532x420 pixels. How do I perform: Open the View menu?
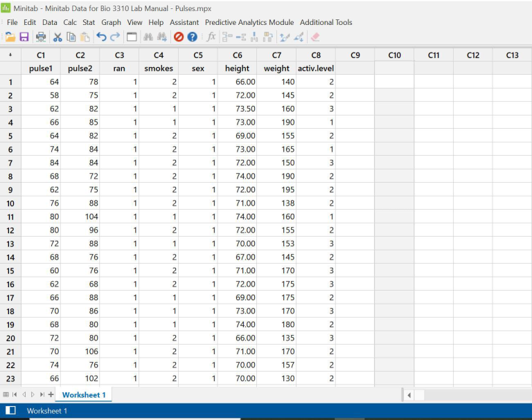134,22
